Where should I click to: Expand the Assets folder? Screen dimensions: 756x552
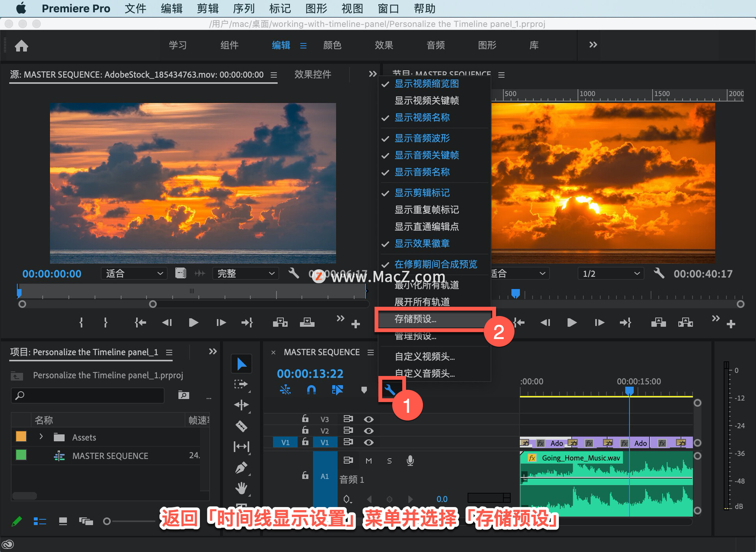[41, 437]
